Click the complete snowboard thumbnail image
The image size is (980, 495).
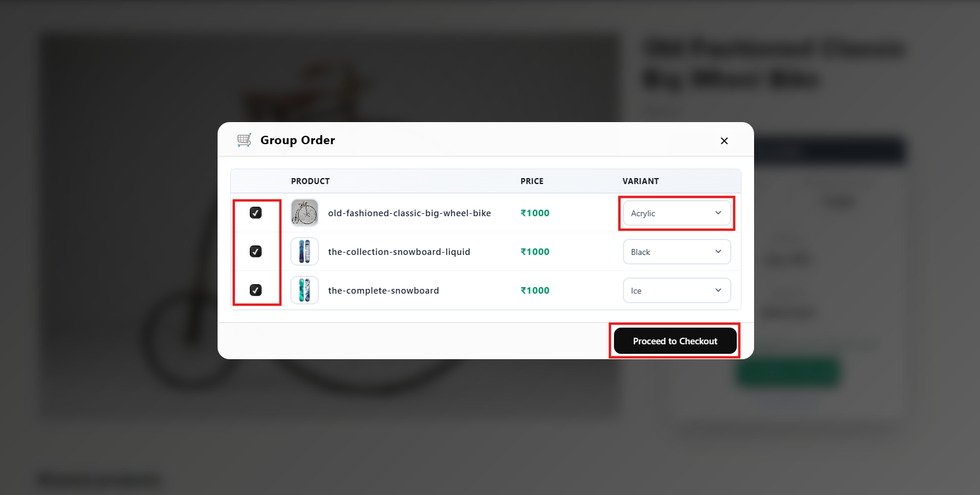click(x=305, y=290)
